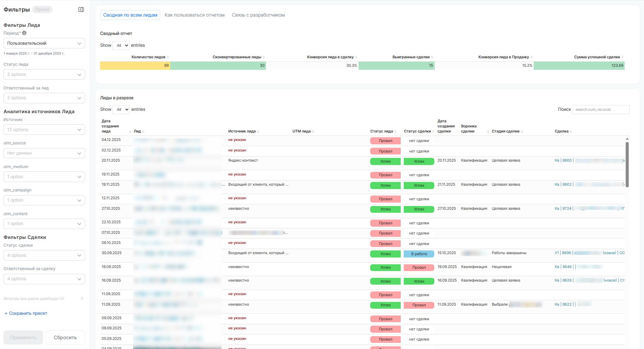Focus the Поиск search input field
This screenshot has width=644, height=349.
click(601, 109)
